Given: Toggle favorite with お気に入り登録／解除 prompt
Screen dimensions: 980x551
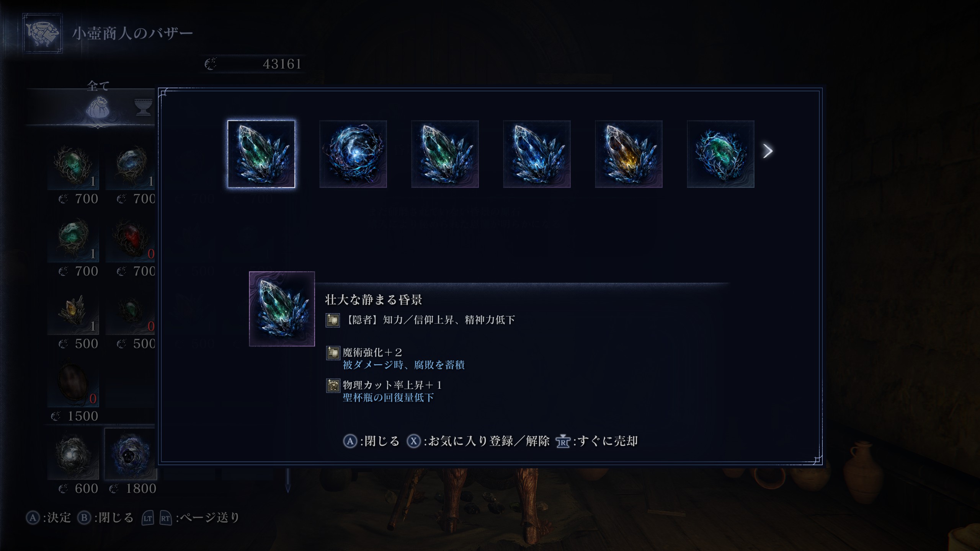Looking at the screenshot, I should click(x=478, y=441).
